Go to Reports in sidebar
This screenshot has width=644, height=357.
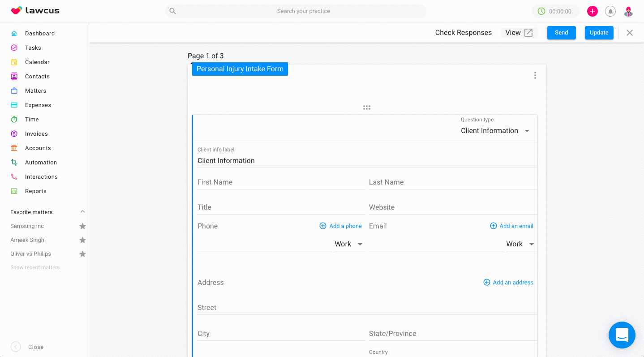pos(36,191)
